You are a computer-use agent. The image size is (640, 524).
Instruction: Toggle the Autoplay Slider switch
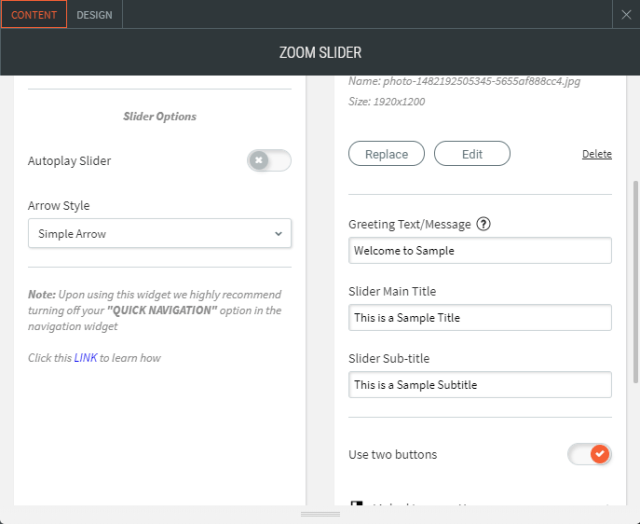pos(269,160)
